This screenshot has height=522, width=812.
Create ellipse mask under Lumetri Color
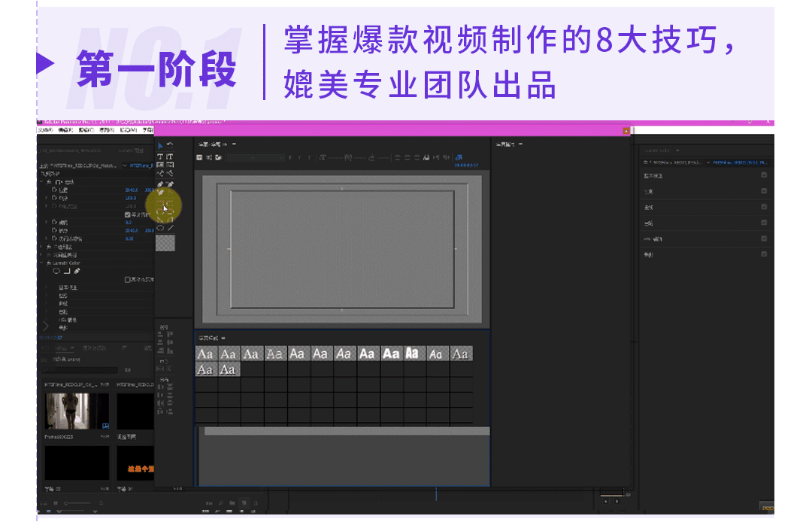(x=56, y=271)
